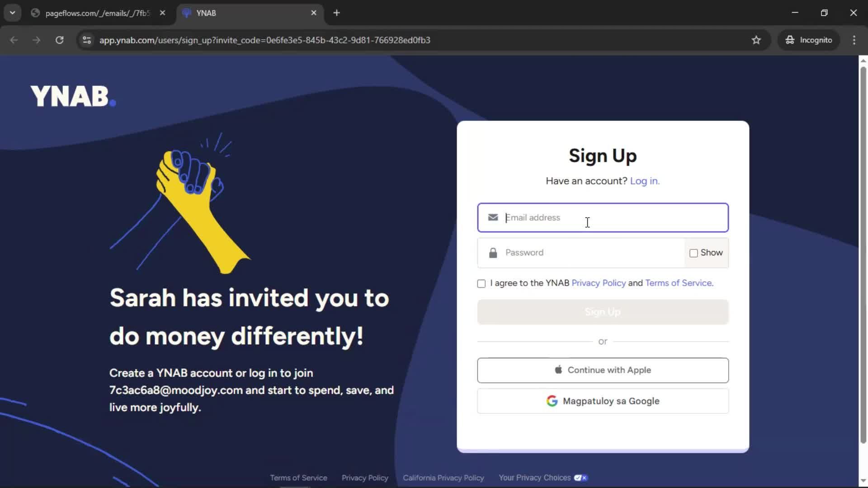Minimize the browser window
Viewport: 868px width, 488px height.
tap(795, 13)
